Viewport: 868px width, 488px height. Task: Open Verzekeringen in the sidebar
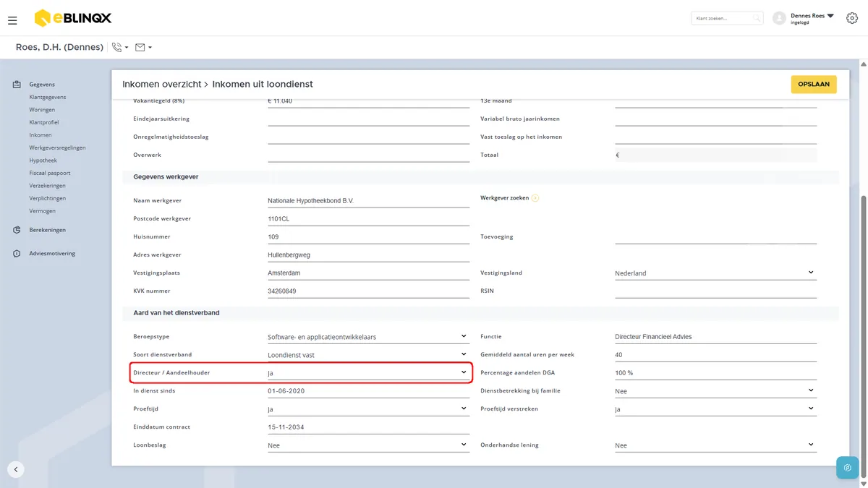pyautogui.click(x=48, y=186)
